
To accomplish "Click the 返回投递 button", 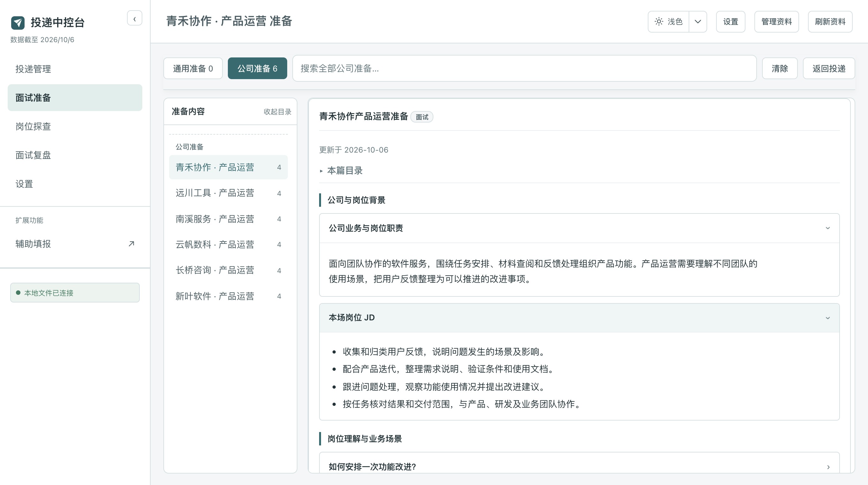I will click(829, 68).
